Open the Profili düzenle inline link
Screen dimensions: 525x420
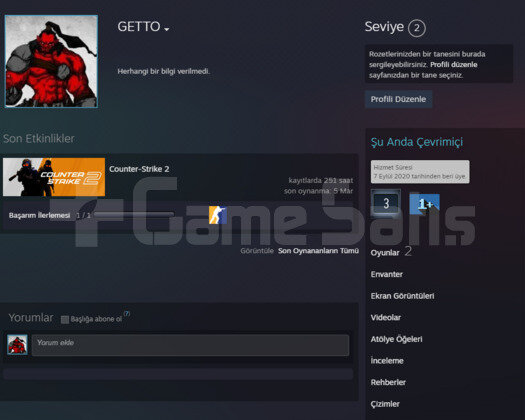coord(454,65)
